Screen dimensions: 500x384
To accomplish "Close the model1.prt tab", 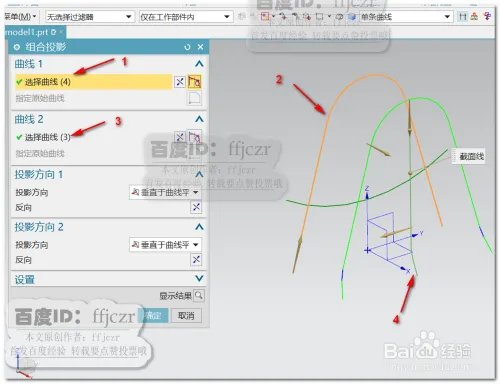I will 61,32.
